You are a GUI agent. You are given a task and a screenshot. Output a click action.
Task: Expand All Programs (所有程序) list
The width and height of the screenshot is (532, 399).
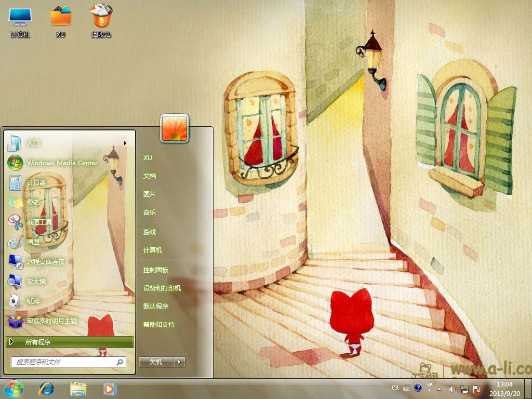pos(70,342)
